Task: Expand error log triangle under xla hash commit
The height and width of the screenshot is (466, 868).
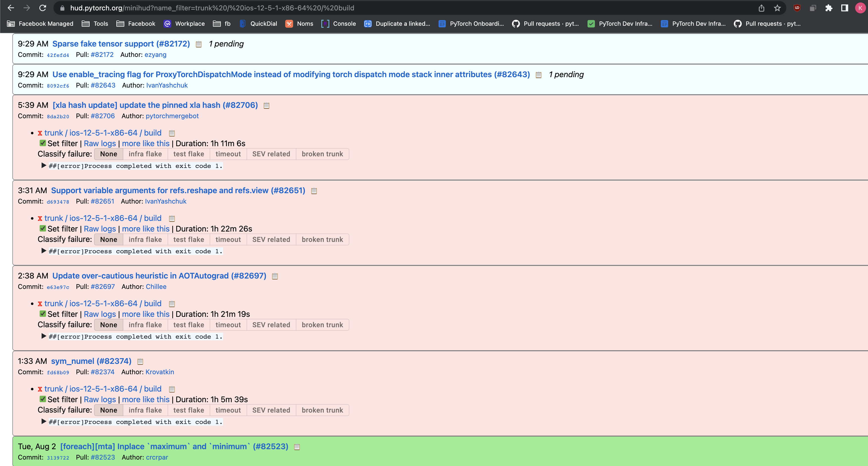Action: pyautogui.click(x=44, y=165)
